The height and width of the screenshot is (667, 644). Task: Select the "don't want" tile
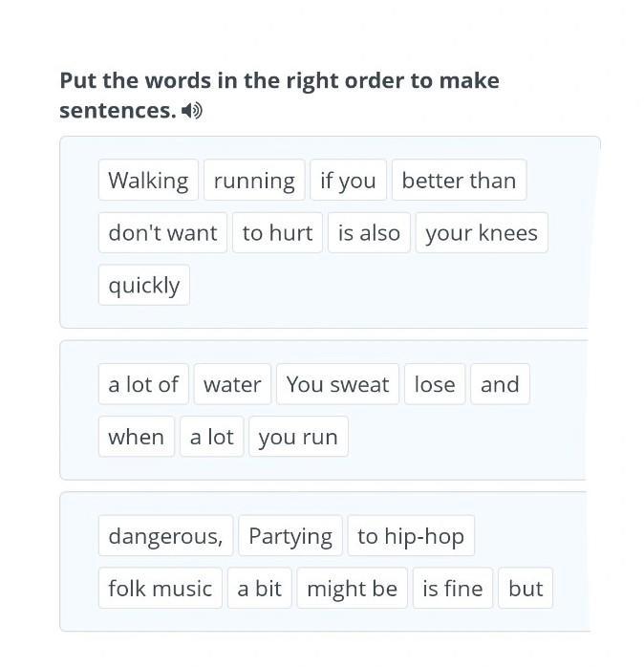pyautogui.click(x=162, y=233)
